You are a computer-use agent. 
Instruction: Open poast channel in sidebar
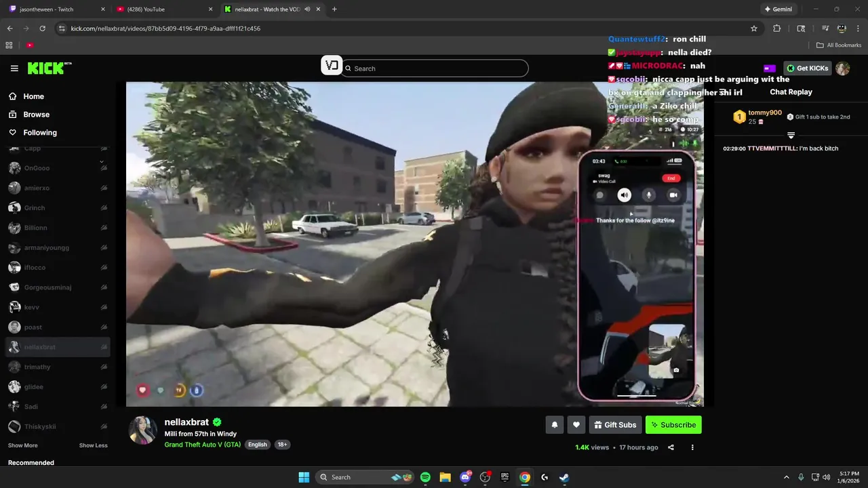57,327
